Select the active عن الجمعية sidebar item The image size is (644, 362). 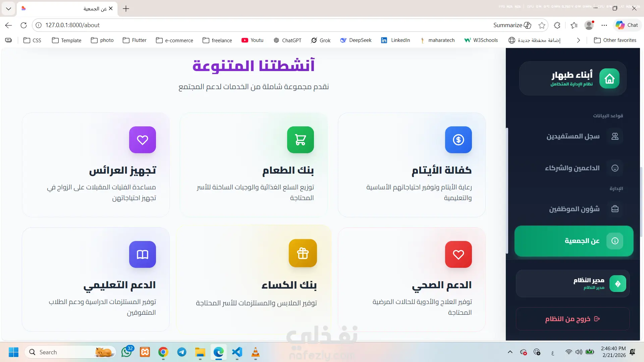pos(574,241)
